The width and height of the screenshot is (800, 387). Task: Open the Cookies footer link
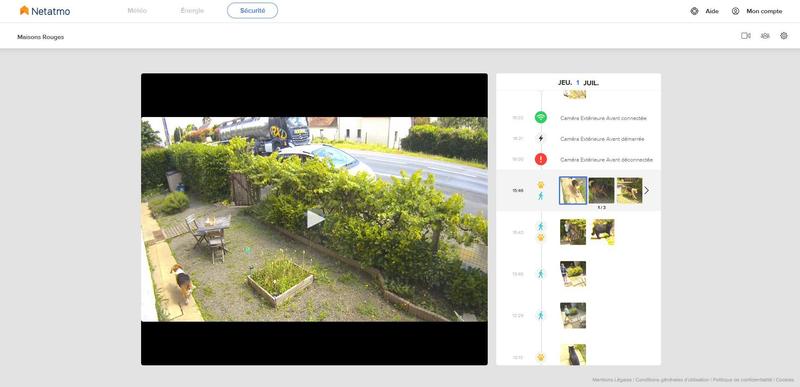[785, 380]
